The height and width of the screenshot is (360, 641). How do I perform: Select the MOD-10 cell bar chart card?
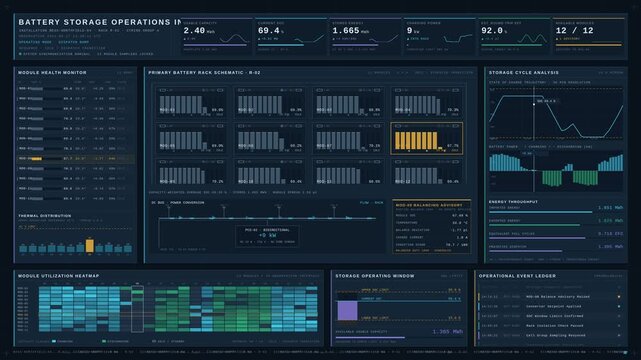269,172
